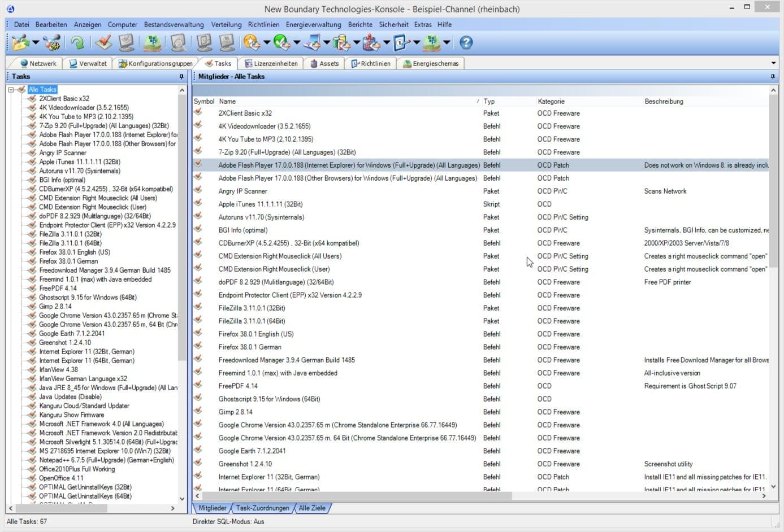The image size is (784, 532).
Task: Open the blue question-mark Help icon
Action: tap(465, 42)
